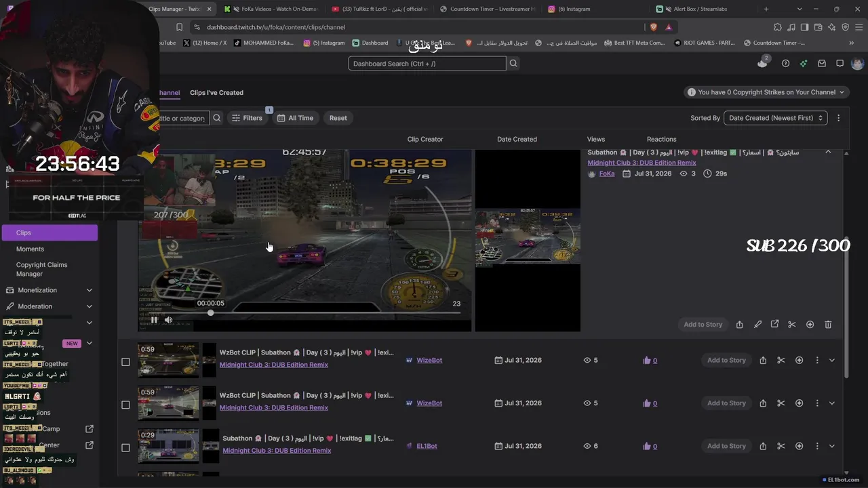Click Add to Story for EL1Bot clip

click(726, 446)
